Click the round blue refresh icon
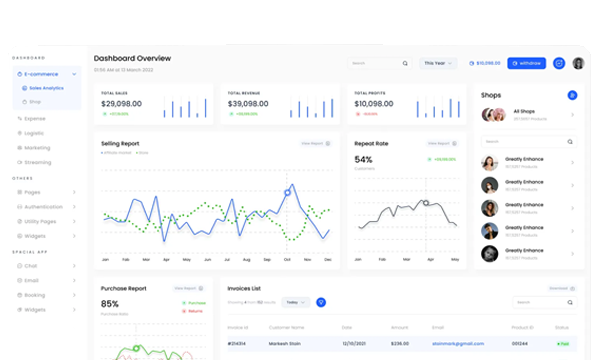The width and height of the screenshot is (600, 360). tap(559, 63)
